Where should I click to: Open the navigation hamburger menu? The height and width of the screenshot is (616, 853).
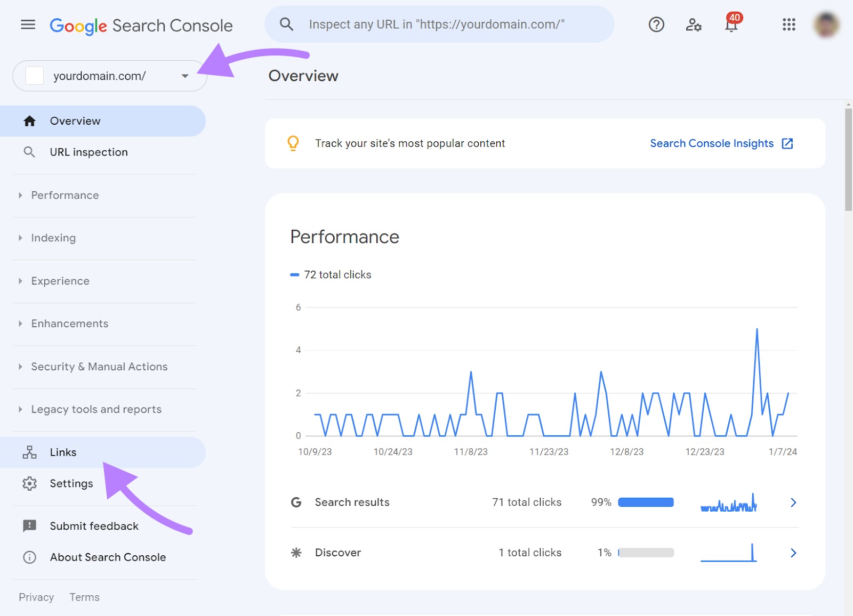[28, 25]
